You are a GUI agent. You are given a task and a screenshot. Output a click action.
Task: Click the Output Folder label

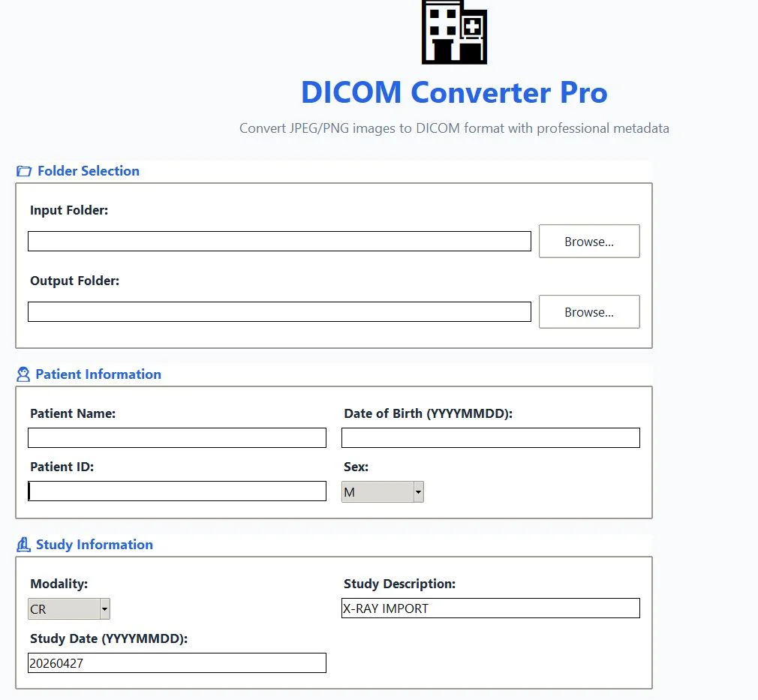click(75, 281)
